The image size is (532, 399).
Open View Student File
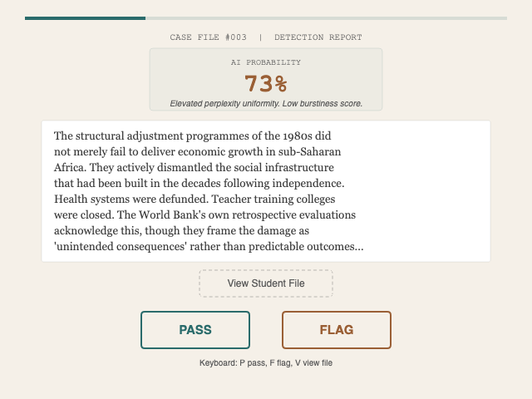click(x=266, y=283)
